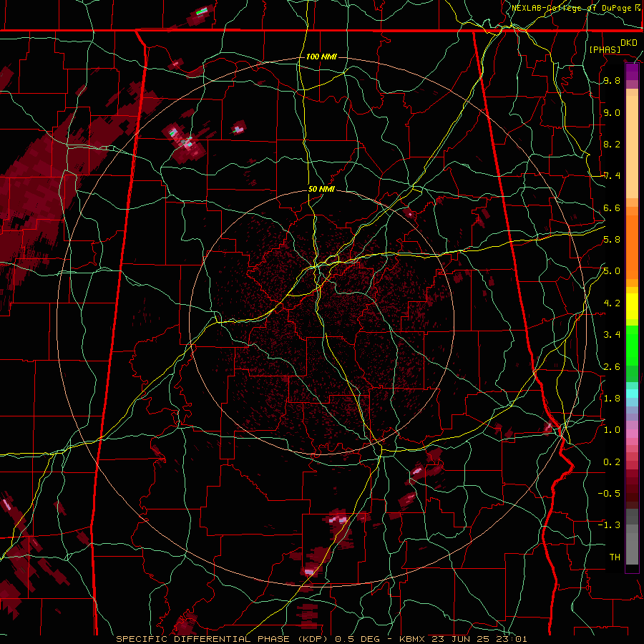The image size is (644, 644).
Task: Select the 9.8 value on the scale
Action: click(x=612, y=81)
